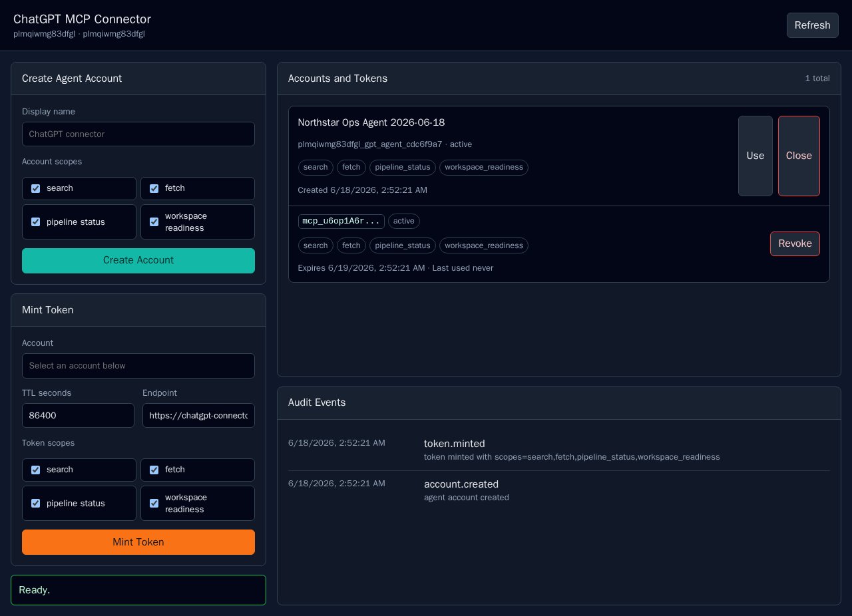The width and height of the screenshot is (852, 616).
Task: Close the Northstar Ops Agent account
Action: click(799, 156)
